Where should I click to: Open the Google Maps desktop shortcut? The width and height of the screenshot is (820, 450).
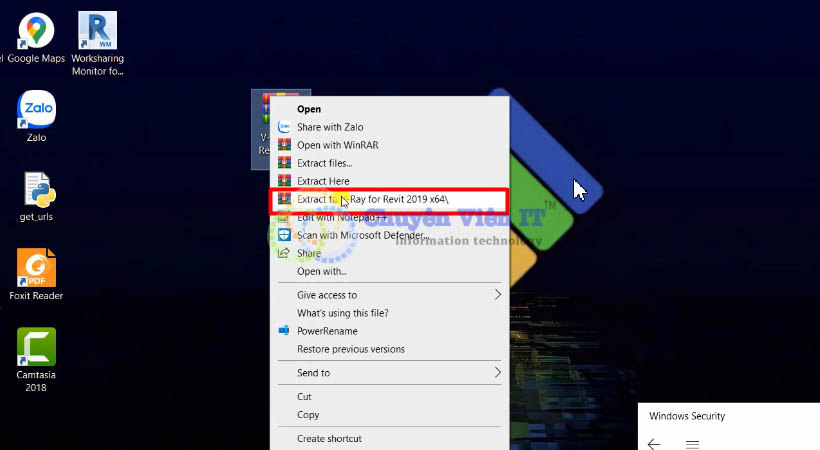coord(36,33)
